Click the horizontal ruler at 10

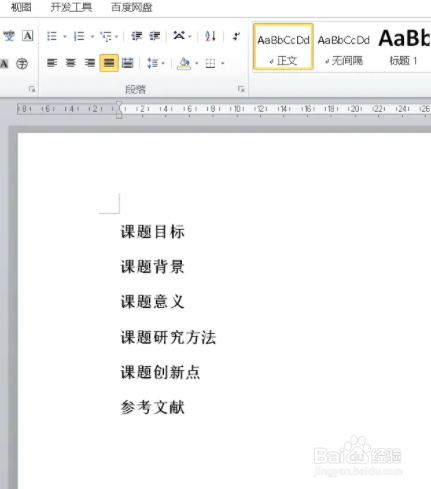[237, 109]
